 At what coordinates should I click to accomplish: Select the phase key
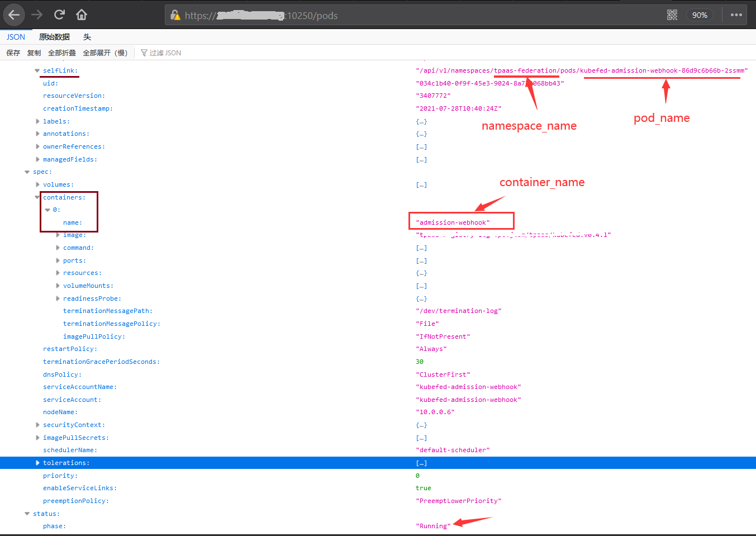point(54,526)
